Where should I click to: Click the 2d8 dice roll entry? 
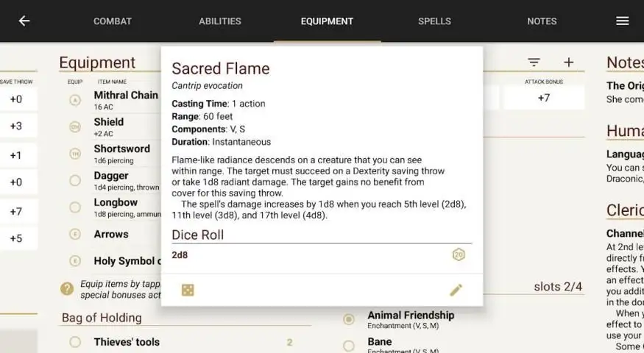point(180,255)
